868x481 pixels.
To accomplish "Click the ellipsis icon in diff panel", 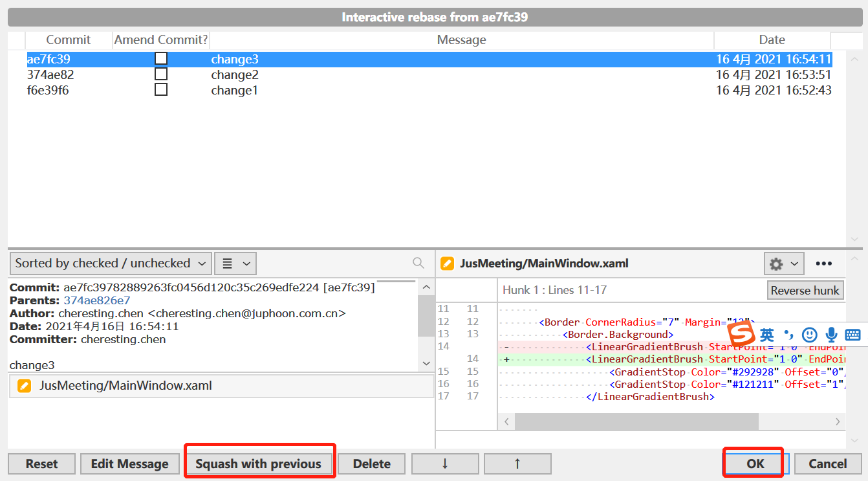I will [x=824, y=263].
